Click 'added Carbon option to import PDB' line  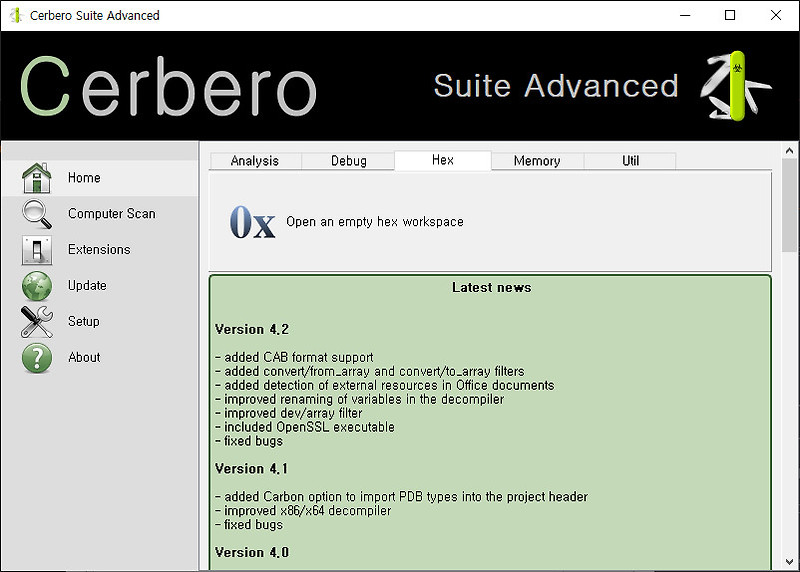402,496
